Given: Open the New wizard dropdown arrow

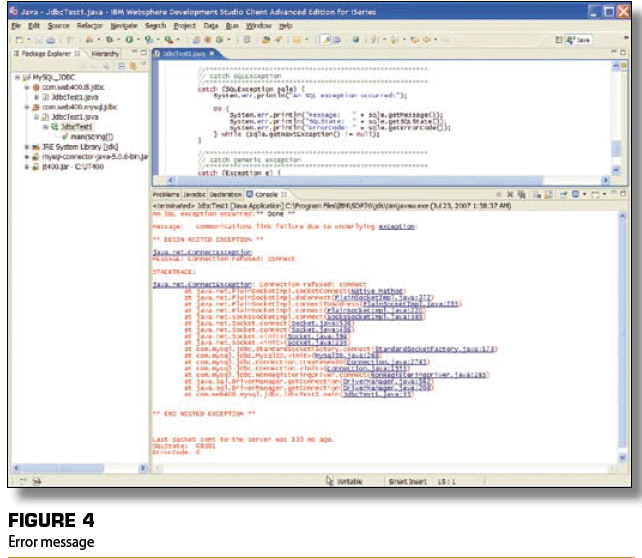Looking at the screenshot, I should point(29,40).
